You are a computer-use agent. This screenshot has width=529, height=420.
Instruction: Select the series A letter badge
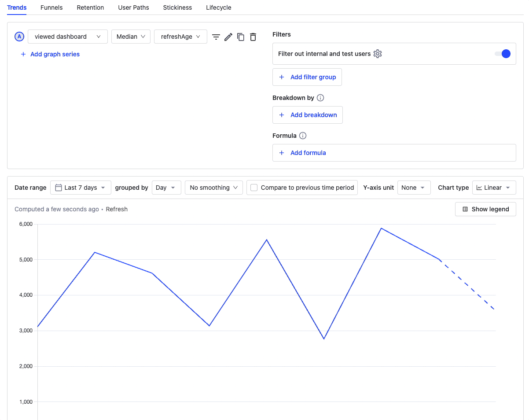(19, 37)
